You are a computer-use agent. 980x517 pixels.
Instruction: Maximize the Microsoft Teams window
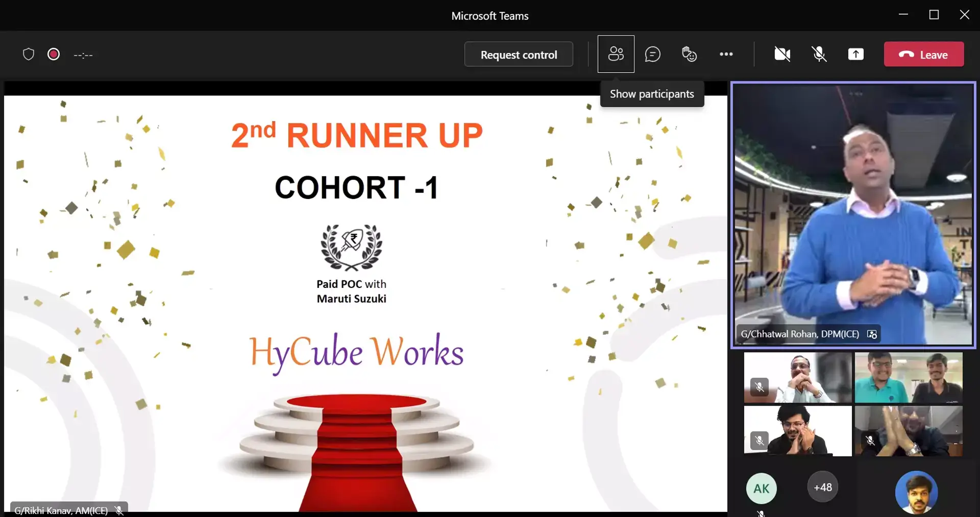pos(934,15)
